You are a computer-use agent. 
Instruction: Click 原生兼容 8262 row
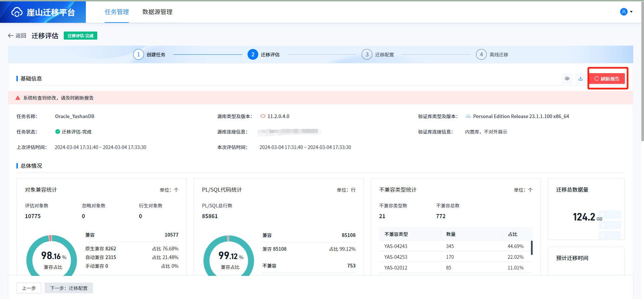(x=132, y=249)
